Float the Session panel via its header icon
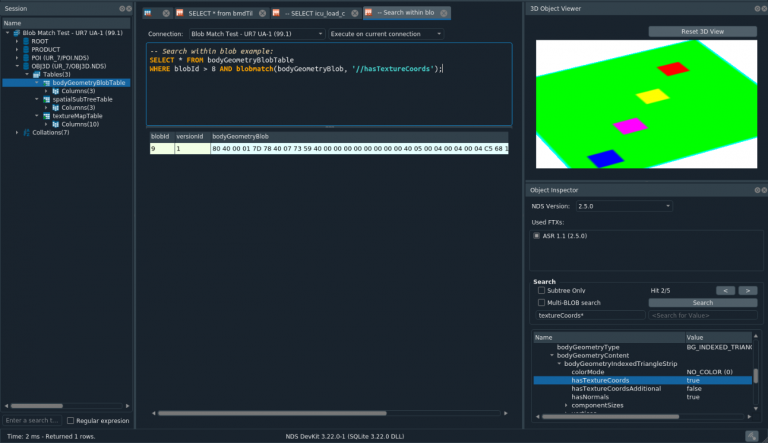 pos(120,8)
